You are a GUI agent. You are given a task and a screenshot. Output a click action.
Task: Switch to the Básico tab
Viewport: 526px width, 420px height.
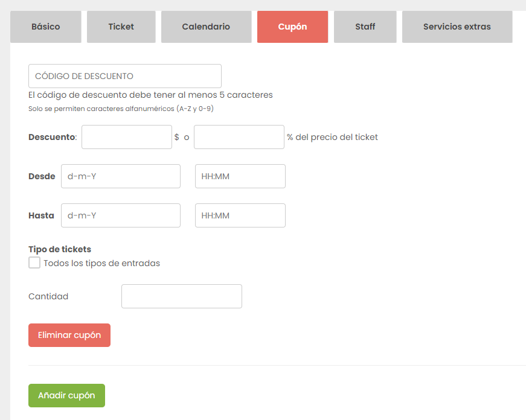(46, 27)
